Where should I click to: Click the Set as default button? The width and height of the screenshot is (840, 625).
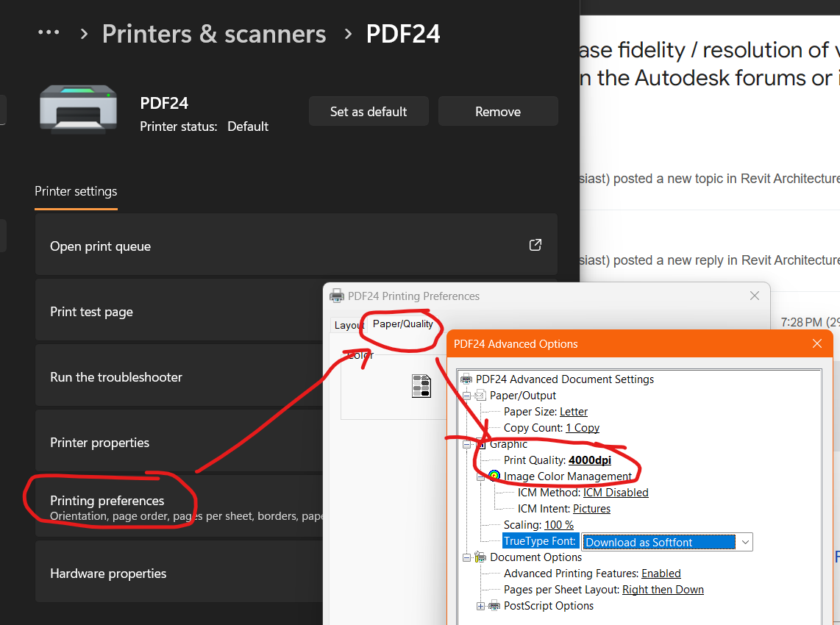[x=368, y=111]
